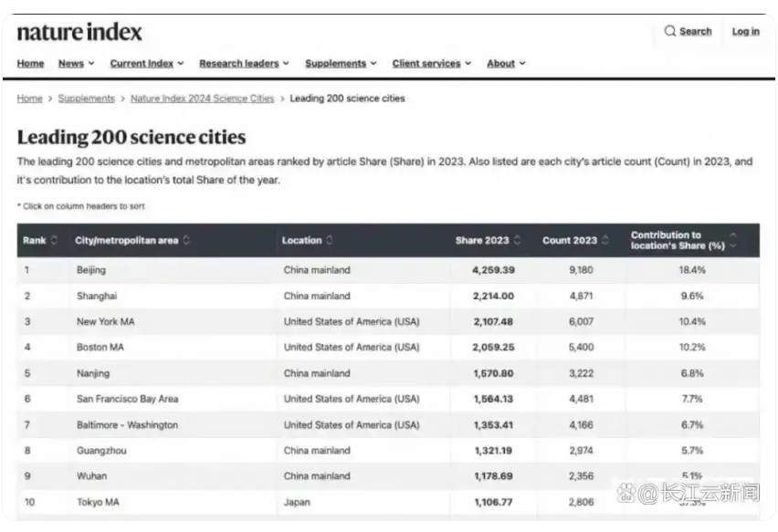Viewport: 778px width, 532px height.
Task: Sort by Share 2023 arrows icon
Action: click(x=518, y=241)
